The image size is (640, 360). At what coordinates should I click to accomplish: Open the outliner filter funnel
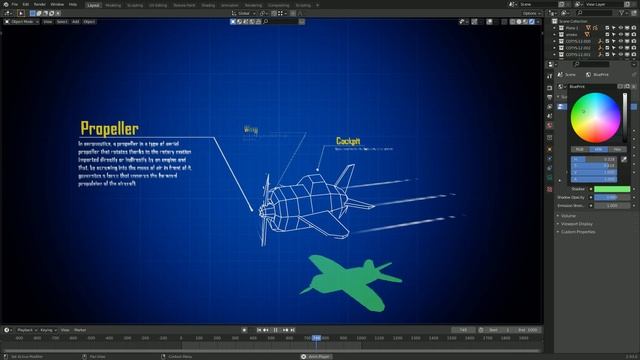(623, 13)
